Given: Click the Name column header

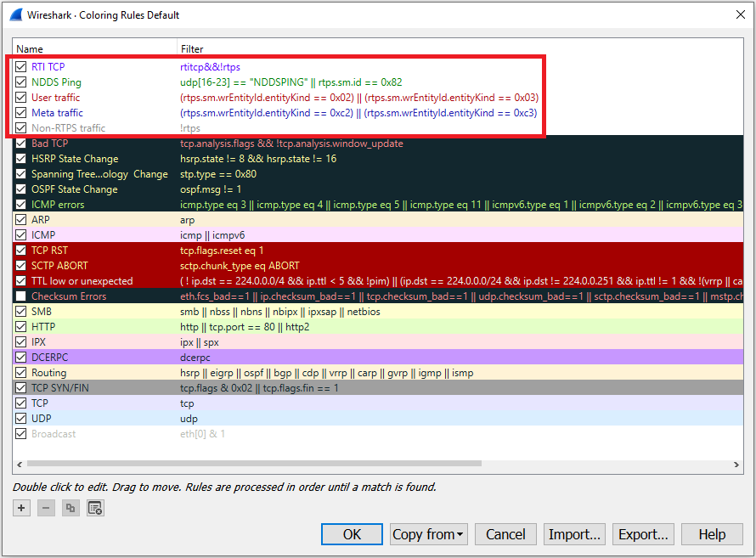Looking at the screenshot, I should [x=30, y=48].
